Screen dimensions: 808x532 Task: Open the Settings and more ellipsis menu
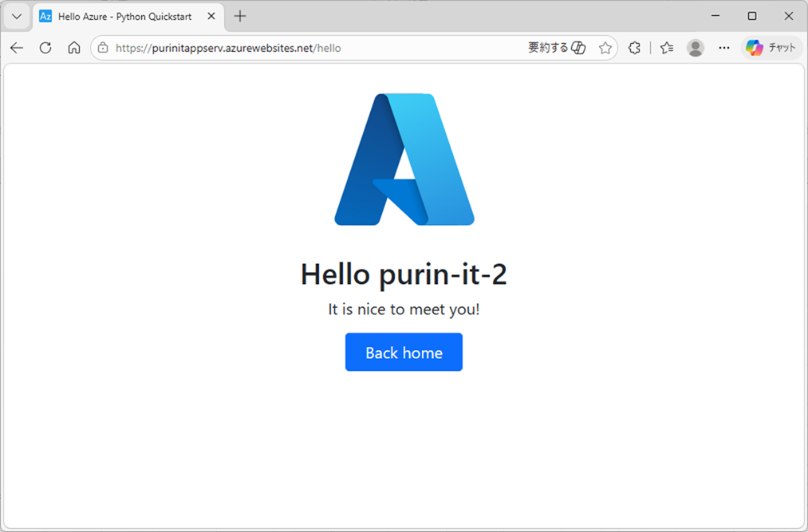point(724,48)
